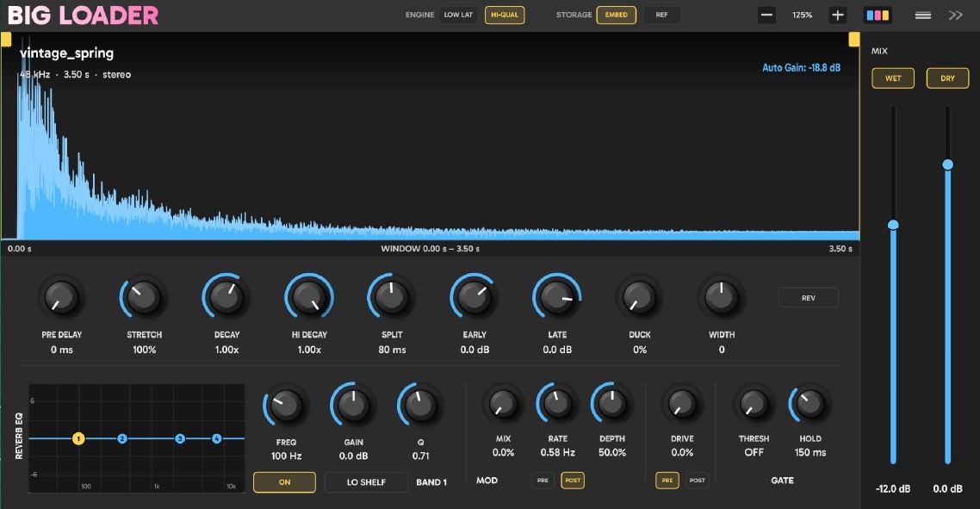Click the Decay knob
The width and height of the screenshot is (980, 509).
[x=226, y=297]
